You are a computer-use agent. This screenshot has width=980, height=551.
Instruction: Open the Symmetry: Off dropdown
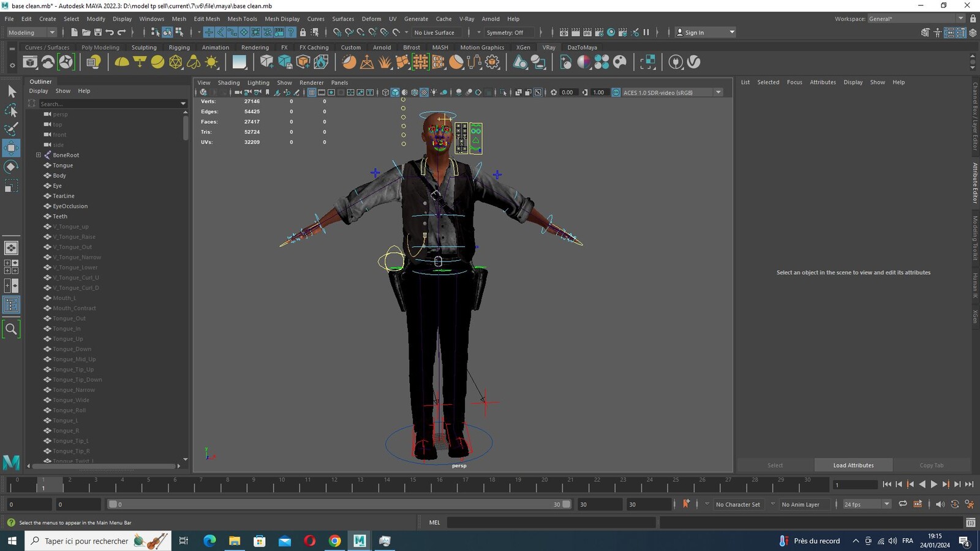[508, 32]
